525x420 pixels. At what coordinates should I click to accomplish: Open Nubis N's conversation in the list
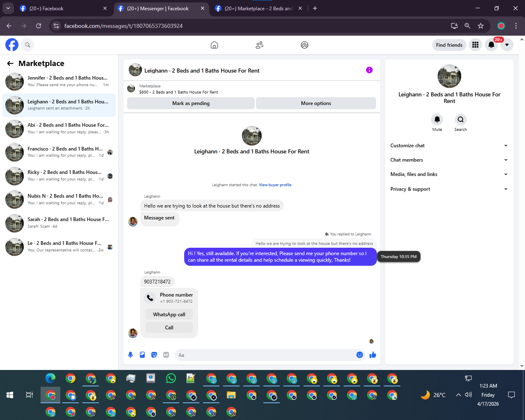click(59, 199)
